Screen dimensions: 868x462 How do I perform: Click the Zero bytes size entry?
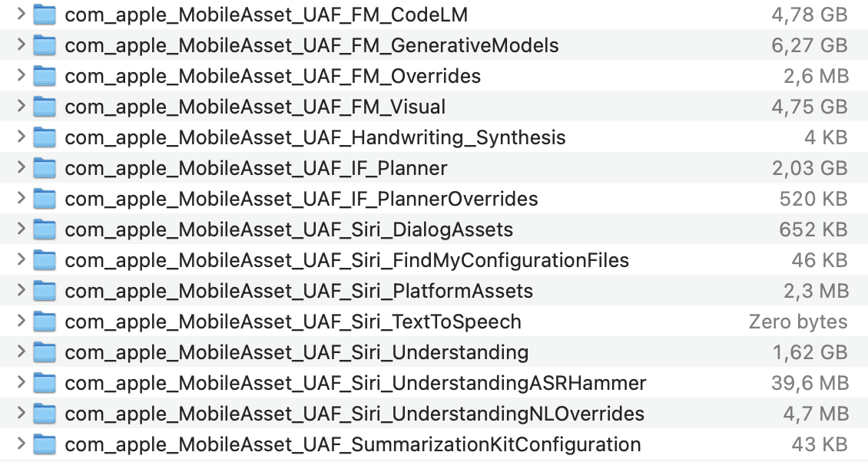click(798, 322)
